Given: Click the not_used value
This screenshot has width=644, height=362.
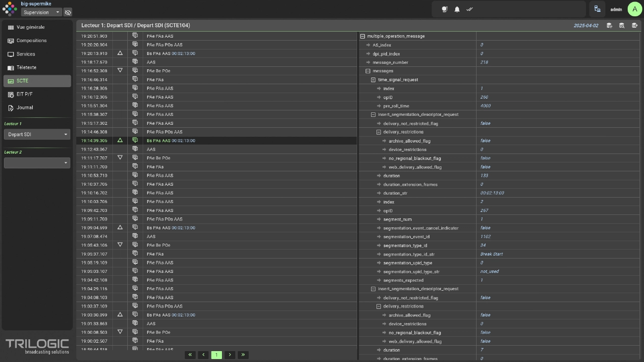Looking at the screenshot, I should [489, 271].
